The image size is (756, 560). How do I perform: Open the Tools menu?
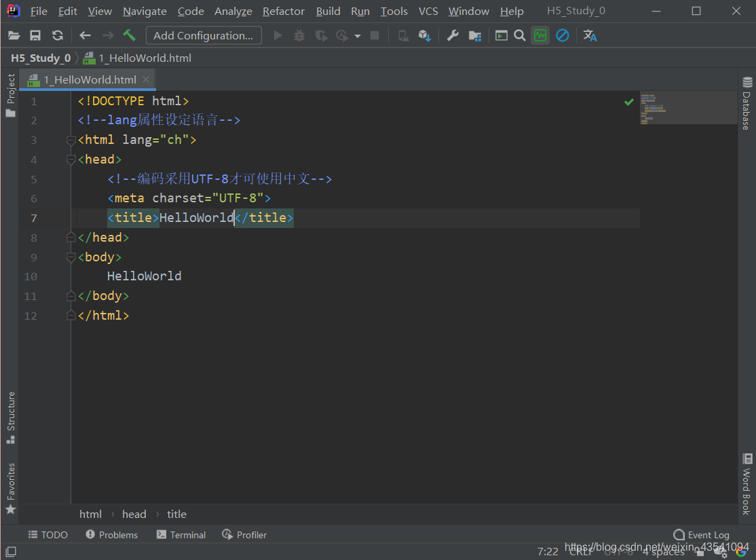[394, 11]
